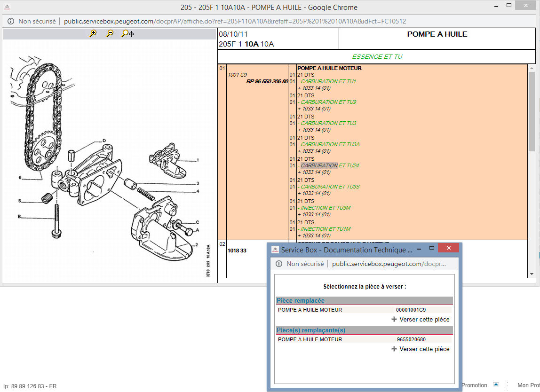Click the ESSENCE ET TU heading
540x392 pixels.
(377, 56)
